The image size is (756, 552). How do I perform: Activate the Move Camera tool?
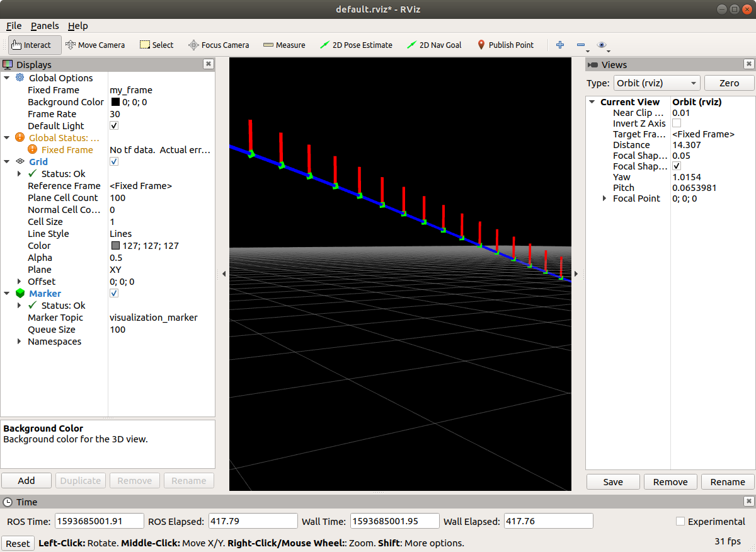(95, 45)
